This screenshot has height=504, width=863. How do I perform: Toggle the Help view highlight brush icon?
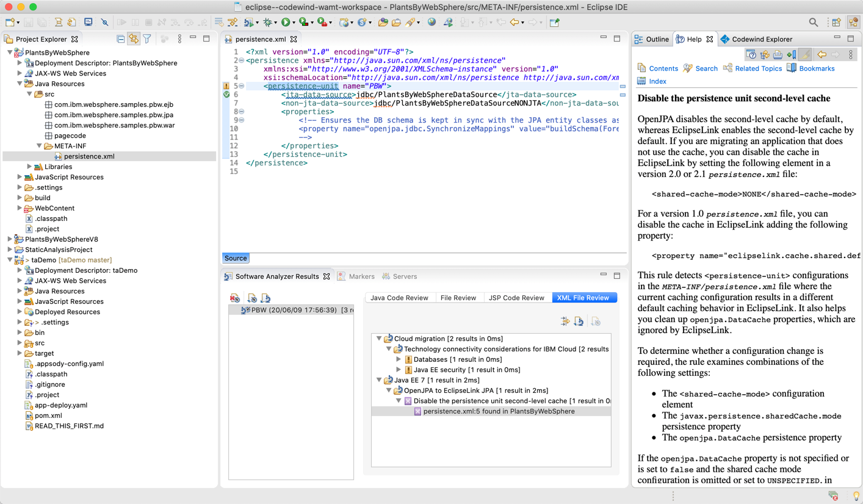click(x=805, y=55)
